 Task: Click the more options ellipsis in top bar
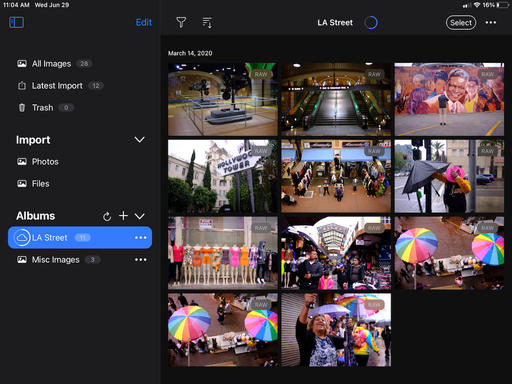point(491,23)
